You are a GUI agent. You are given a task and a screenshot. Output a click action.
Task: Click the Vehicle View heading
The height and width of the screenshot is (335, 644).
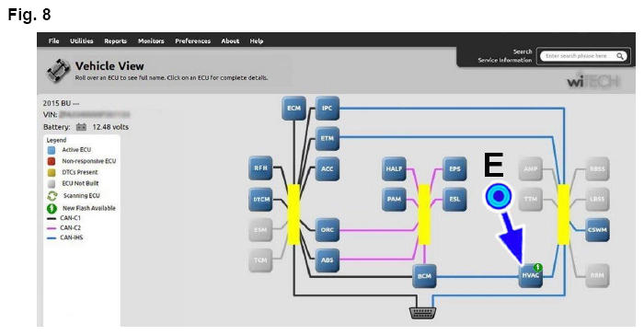[109, 65]
